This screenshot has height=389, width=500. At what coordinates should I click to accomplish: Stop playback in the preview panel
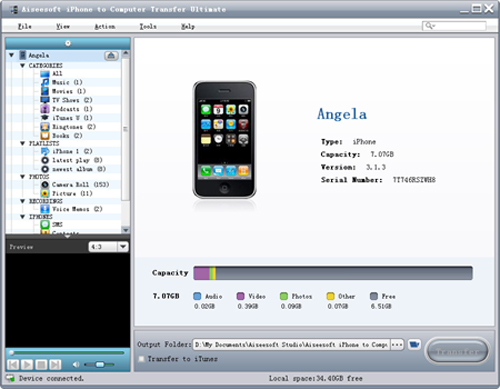pyautogui.click(x=41, y=364)
